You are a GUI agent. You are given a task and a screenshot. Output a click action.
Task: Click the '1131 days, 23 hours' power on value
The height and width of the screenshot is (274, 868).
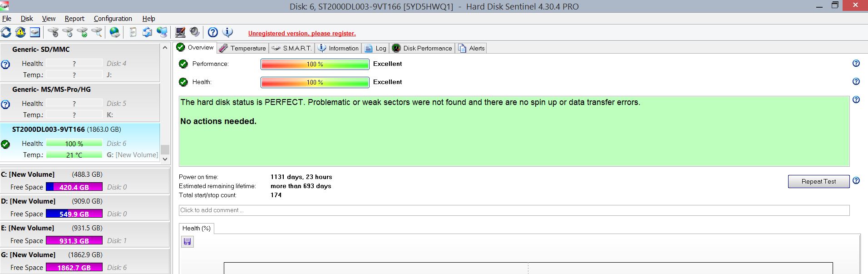(x=301, y=177)
